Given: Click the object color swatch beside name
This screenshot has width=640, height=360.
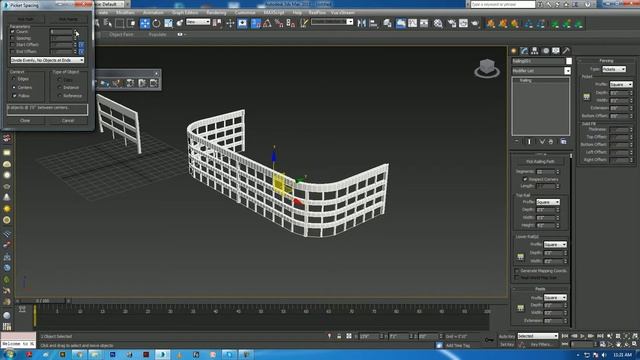Looking at the screenshot, I should (569, 61).
